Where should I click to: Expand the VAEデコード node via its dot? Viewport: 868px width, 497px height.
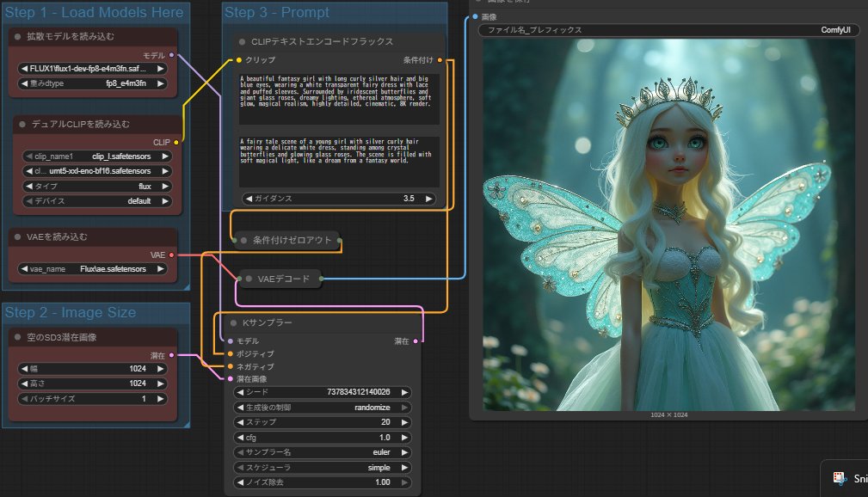pos(249,279)
